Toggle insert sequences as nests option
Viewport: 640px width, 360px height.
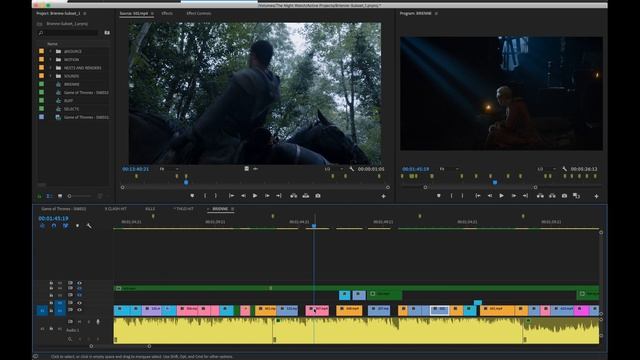point(42,226)
